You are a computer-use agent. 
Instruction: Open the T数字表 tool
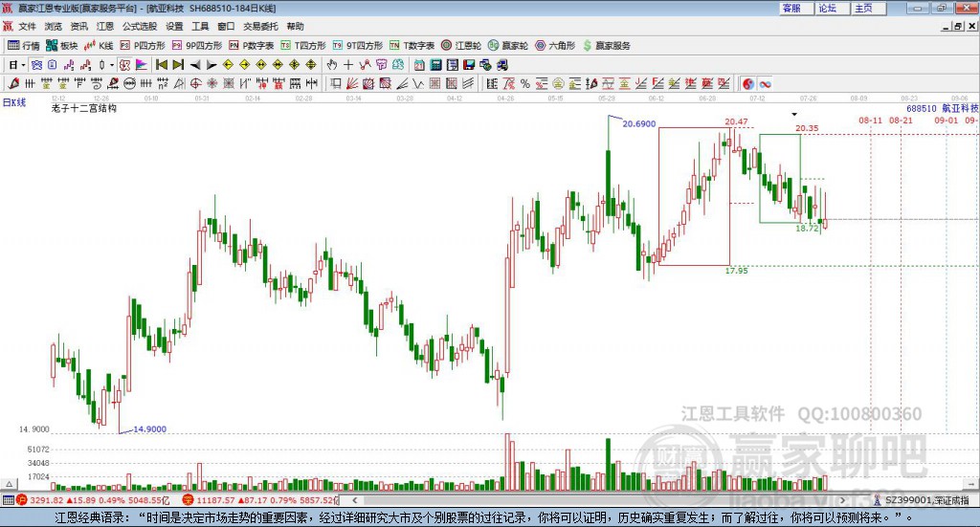pyautogui.click(x=412, y=46)
